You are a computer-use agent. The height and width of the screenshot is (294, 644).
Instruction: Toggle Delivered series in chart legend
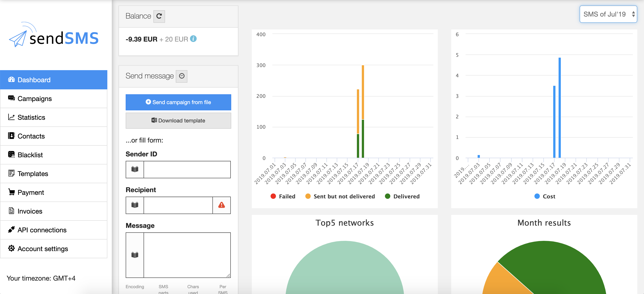coord(402,196)
